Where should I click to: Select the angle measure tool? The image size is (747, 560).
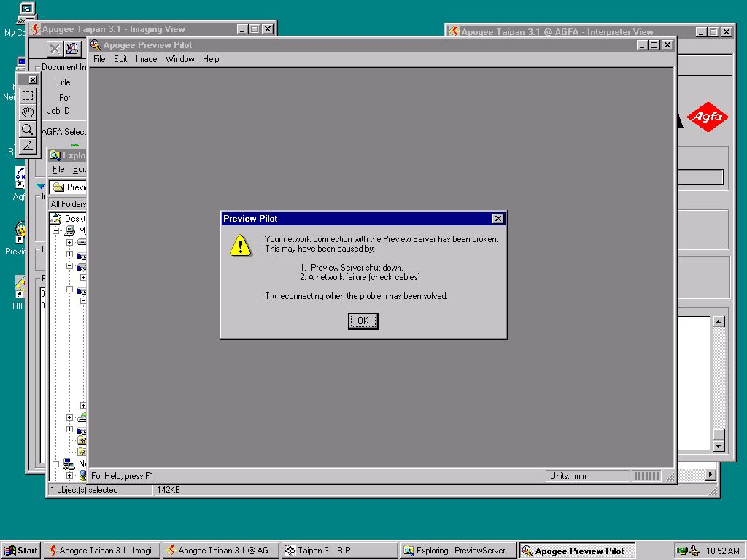[x=27, y=146]
